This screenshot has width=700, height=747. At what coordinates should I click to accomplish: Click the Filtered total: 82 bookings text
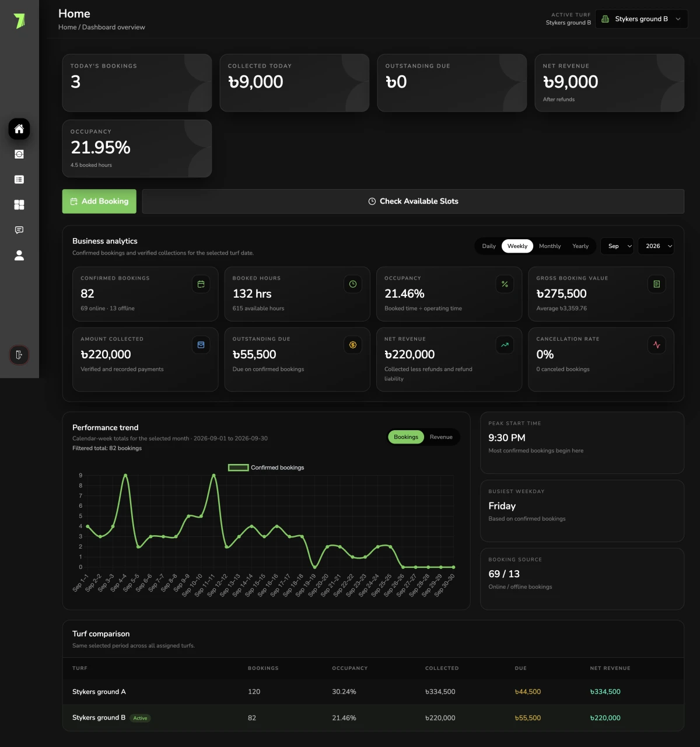tap(107, 448)
